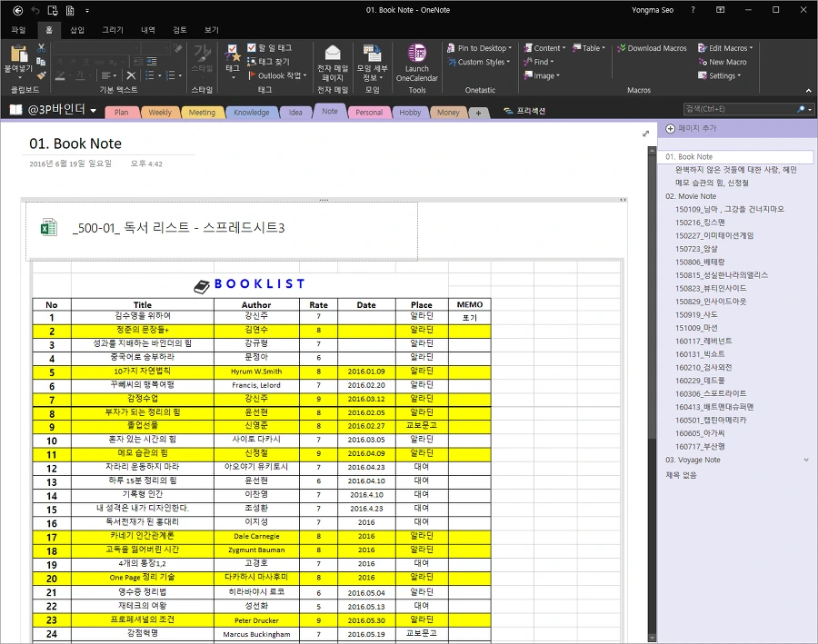Click the page date 2016년 6월 19일 일요일
Viewport: 818px width, 644px height.
tap(70, 163)
